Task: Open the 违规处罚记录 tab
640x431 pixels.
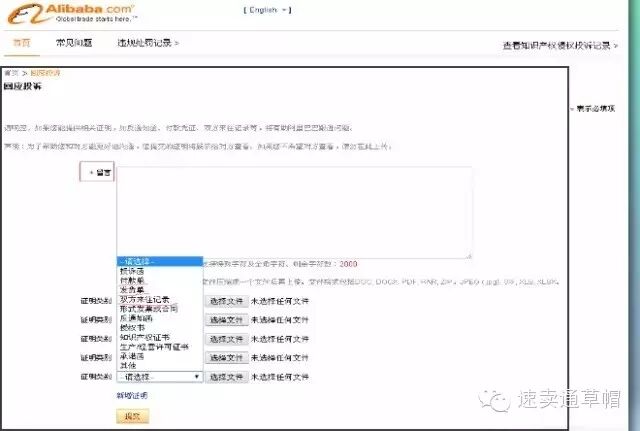Action: coord(148,43)
